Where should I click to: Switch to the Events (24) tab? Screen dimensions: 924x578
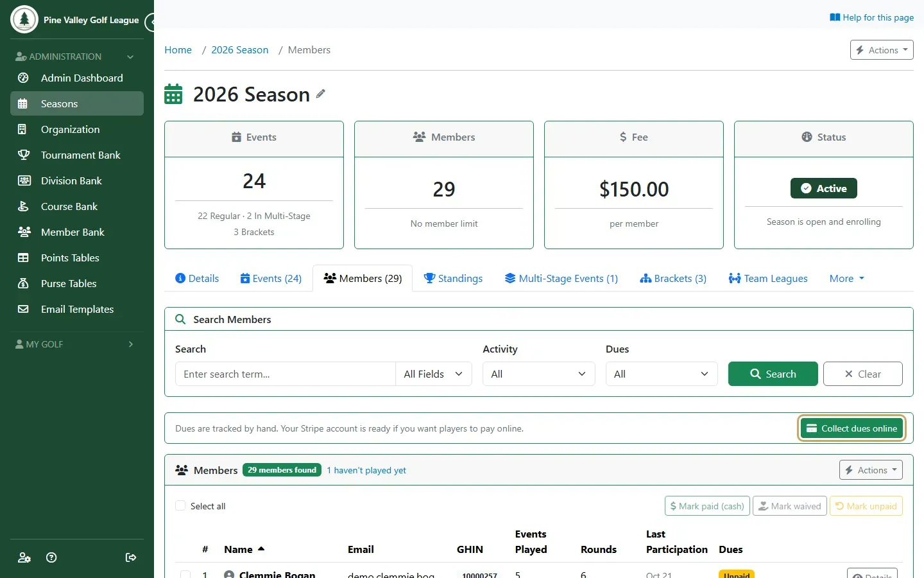(271, 278)
